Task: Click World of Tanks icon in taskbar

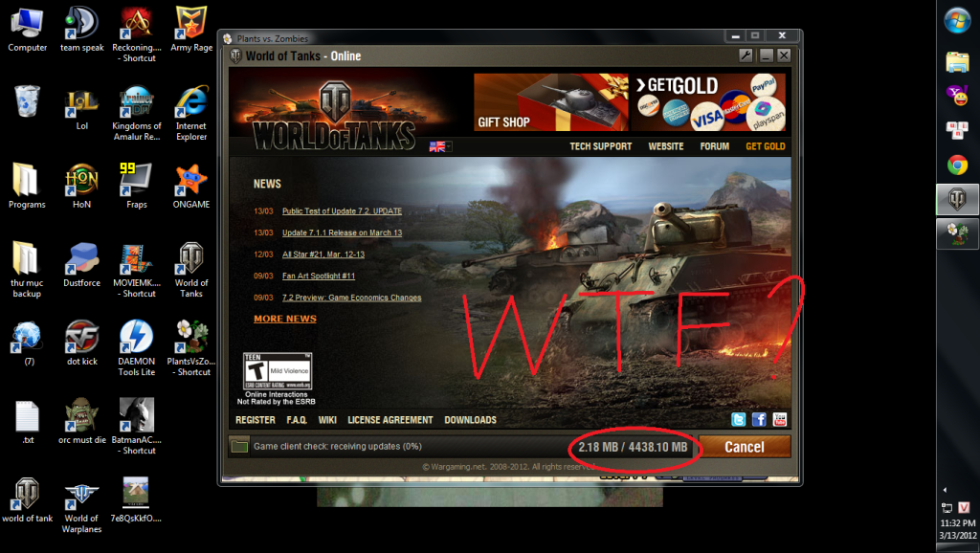Action: click(956, 199)
